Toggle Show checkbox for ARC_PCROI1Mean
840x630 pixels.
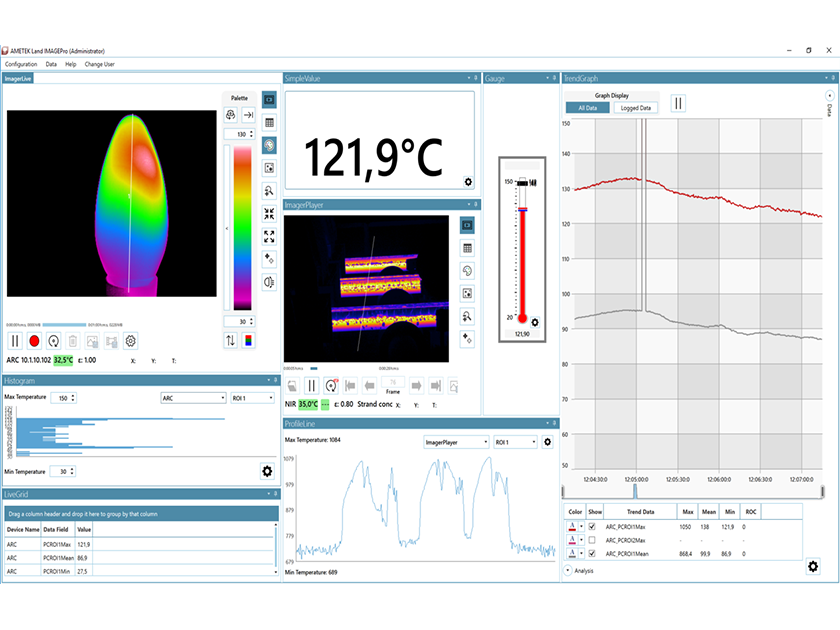(x=592, y=553)
